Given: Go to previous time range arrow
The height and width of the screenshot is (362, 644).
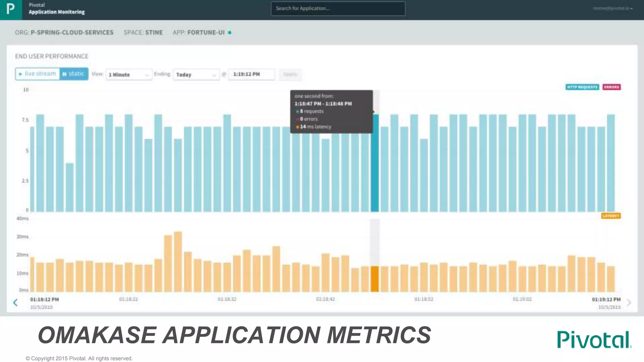Looking at the screenshot, I should (x=15, y=303).
